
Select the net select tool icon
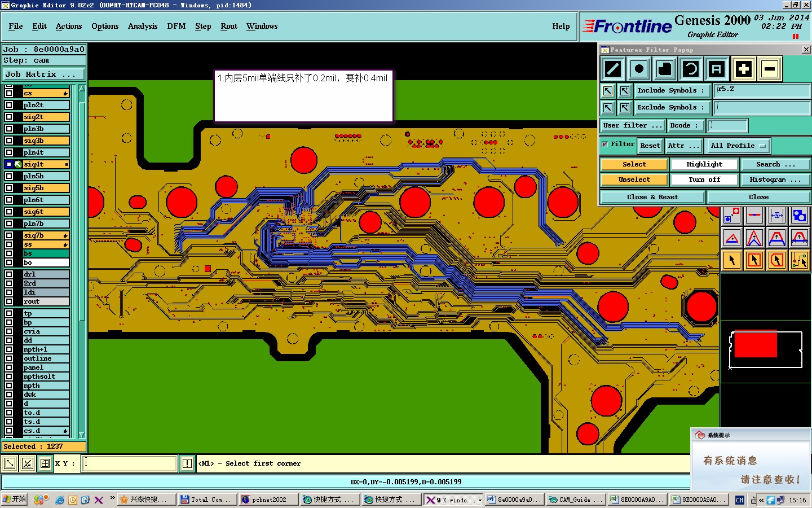click(x=800, y=260)
